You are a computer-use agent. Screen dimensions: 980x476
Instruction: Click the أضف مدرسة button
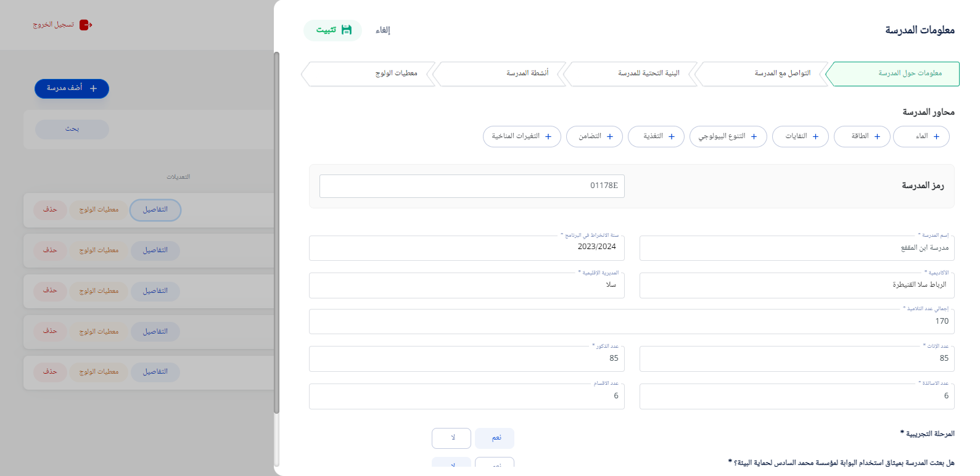(72, 89)
